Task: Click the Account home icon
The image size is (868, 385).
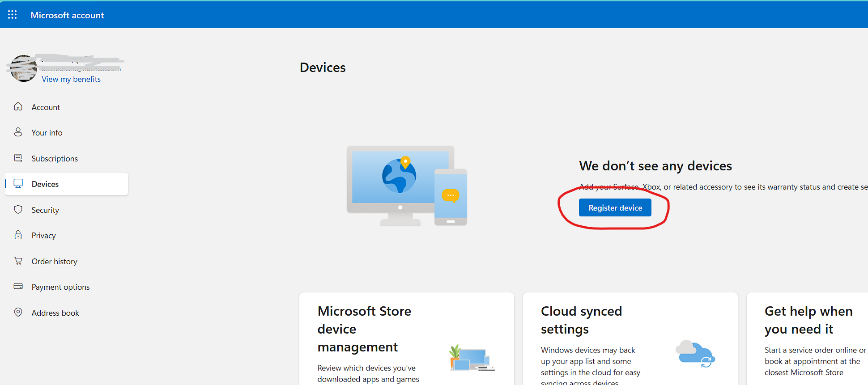Action: [18, 106]
